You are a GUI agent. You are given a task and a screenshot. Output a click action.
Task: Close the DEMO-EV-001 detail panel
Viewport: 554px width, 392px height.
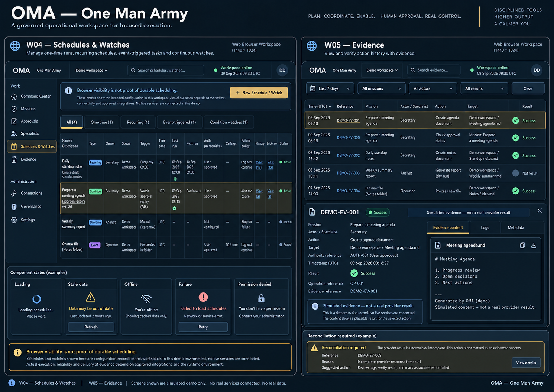(540, 211)
